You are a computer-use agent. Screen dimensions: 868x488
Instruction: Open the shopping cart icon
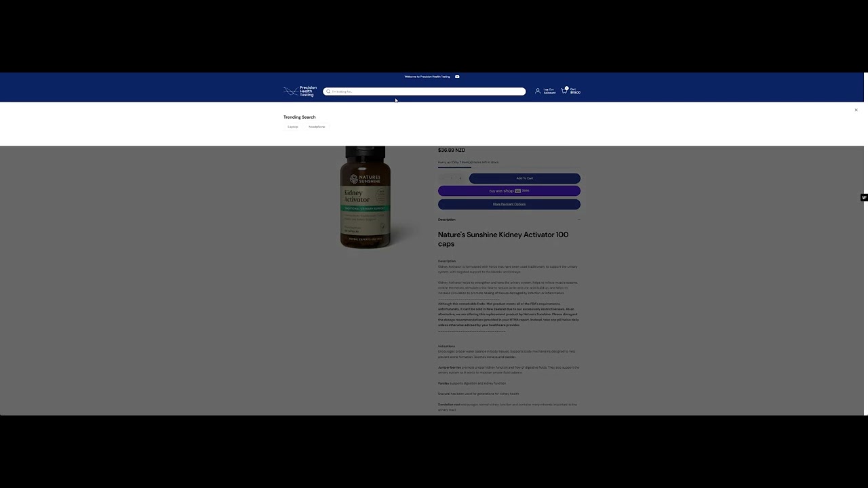(564, 90)
